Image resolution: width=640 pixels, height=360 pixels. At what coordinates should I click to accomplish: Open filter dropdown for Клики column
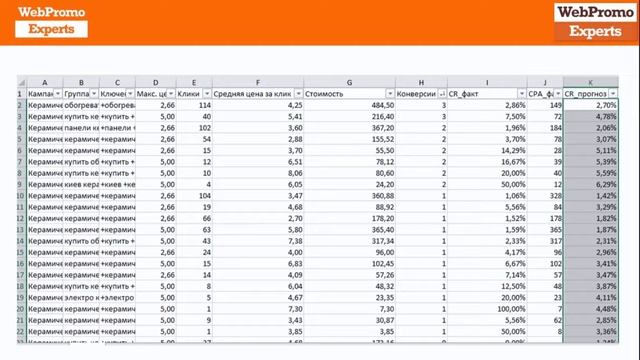point(207,94)
